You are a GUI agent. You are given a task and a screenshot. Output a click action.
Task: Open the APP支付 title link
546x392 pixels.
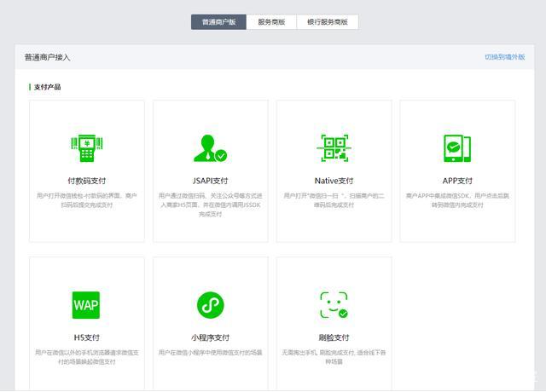click(x=457, y=181)
